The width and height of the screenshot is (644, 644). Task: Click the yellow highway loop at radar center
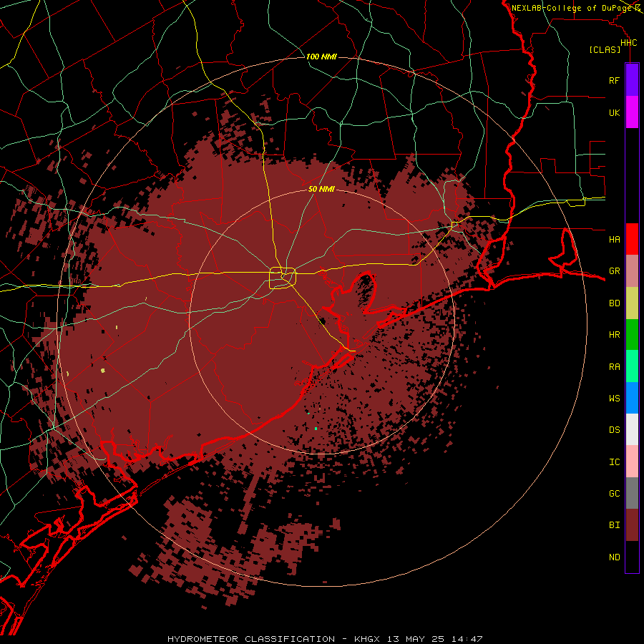pyautogui.click(x=283, y=278)
